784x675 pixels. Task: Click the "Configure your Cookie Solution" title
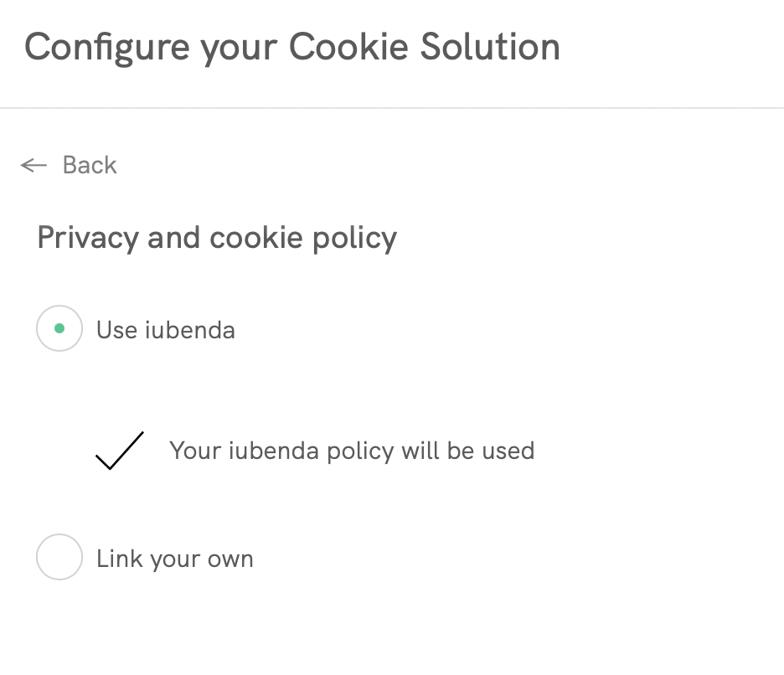click(292, 47)
